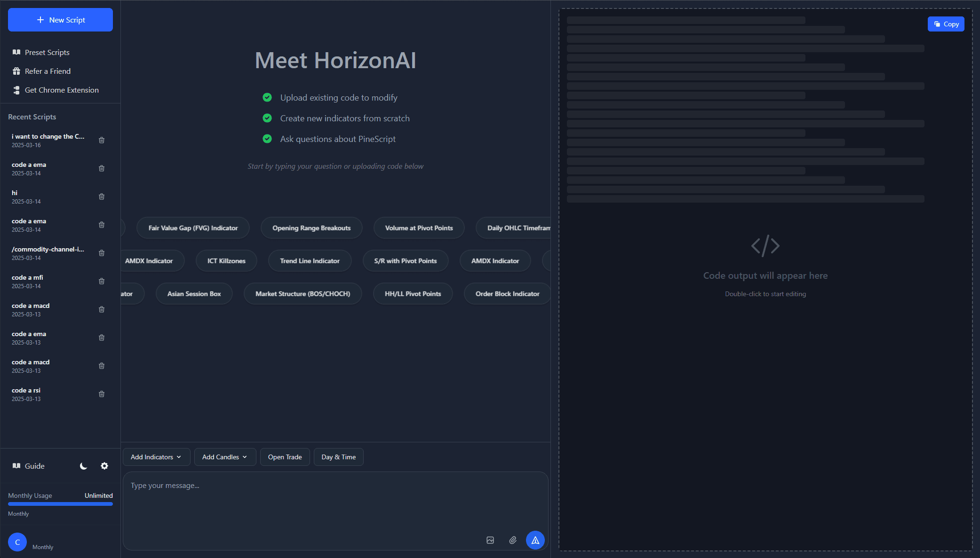The width and height of the screenshot is (980, 558).
Task: Open settings with the gear icon
Action: pyautogui.click(x=104, y=466)
